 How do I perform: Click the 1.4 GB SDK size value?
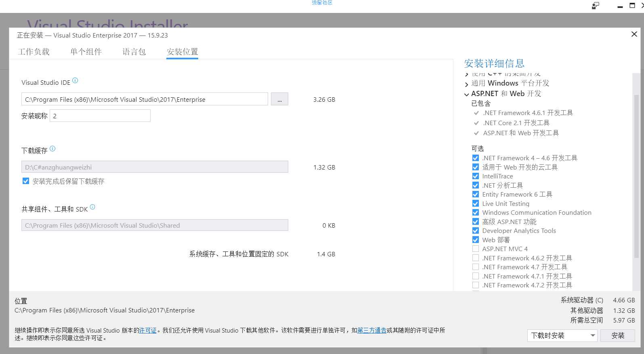326,254
